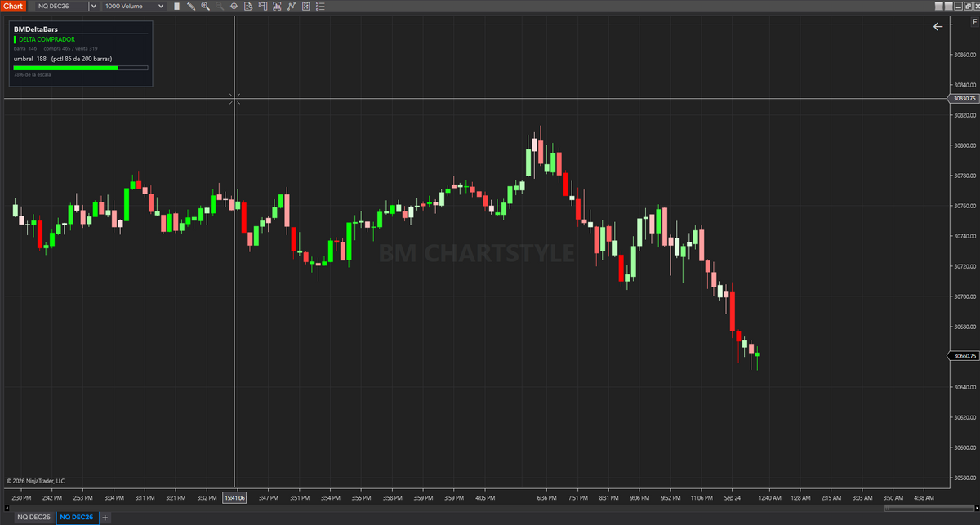Screen dimensions: 980x525
Task: Click the left arrow return-to-current icon
Action: (x=938, y=26)
